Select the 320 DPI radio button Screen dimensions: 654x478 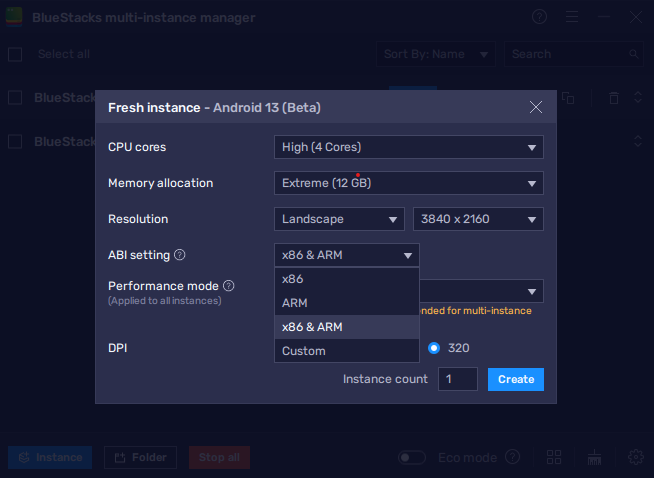434,348
